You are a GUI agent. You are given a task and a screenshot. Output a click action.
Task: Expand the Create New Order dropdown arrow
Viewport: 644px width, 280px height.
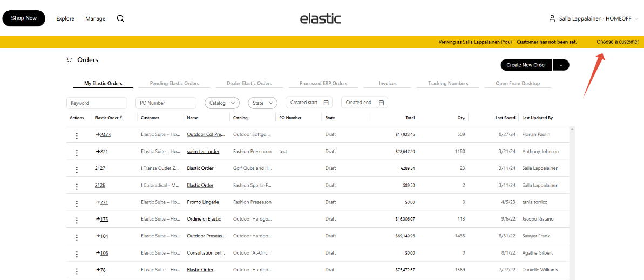(561, 65)
